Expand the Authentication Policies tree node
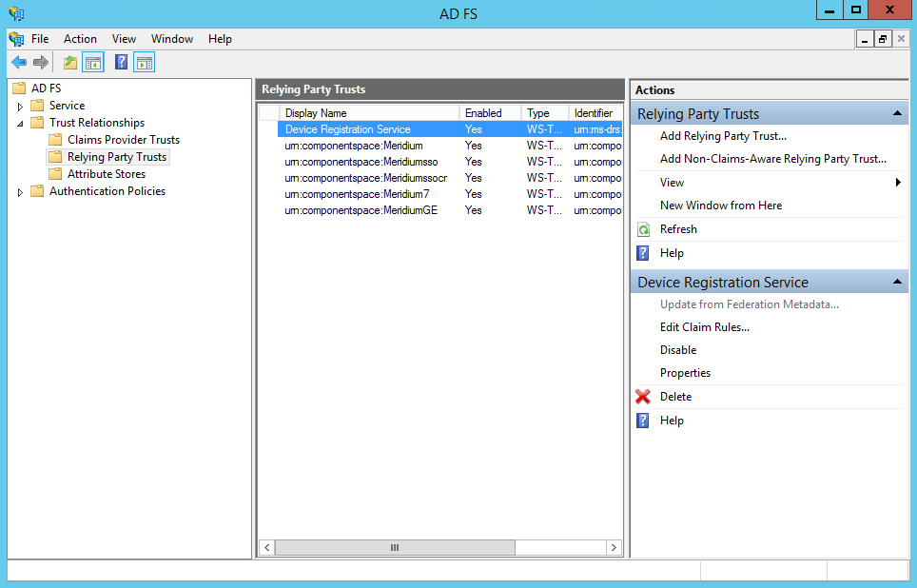This screenshot has width=917, height=588. [x=20, y=192]
